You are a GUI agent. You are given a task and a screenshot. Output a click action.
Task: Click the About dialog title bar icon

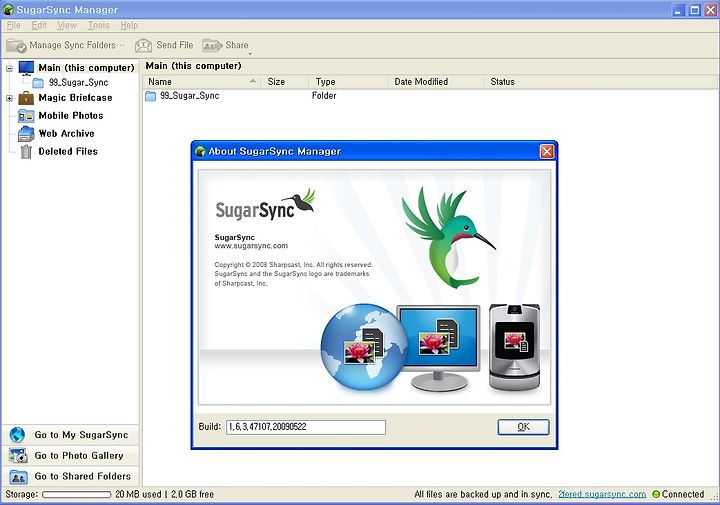coord(200,151)
